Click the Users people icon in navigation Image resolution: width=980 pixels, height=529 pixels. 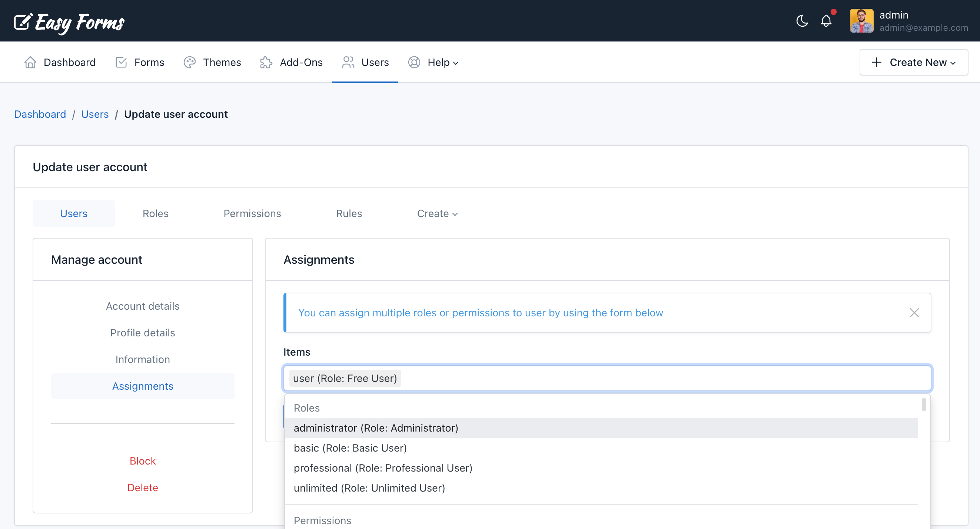(348, 62)
